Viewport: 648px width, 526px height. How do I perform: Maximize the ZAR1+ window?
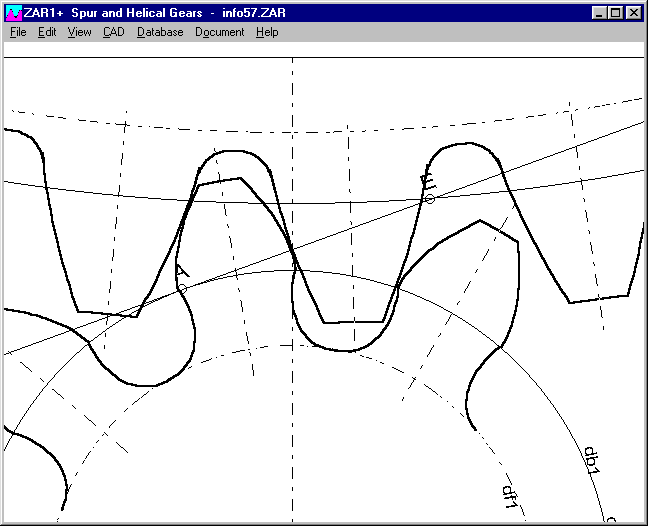(x=615, y=13)
